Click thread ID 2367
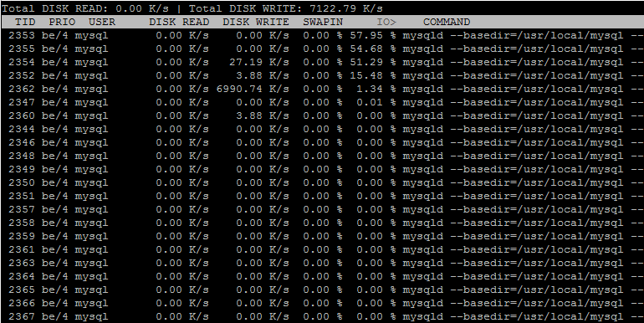Image resolution: width=644 pixels, height=323 pixels. [22, 317]
